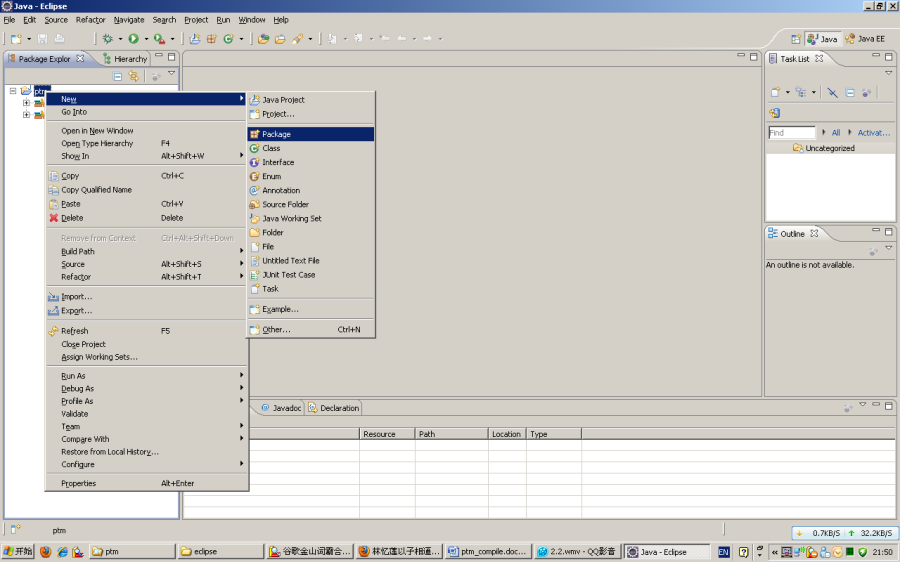Image resolution: width=900 pixels, height=562 pixels.
Task: Expand the second child under ptm
Action: click(x=26, y=115)
